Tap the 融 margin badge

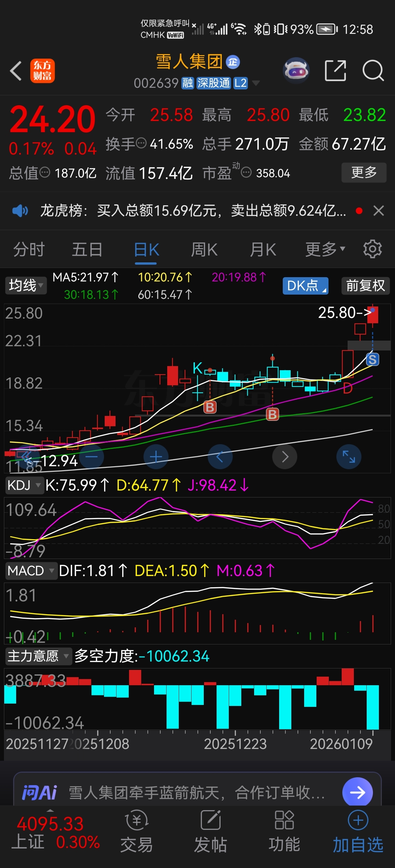coord(188,83)
